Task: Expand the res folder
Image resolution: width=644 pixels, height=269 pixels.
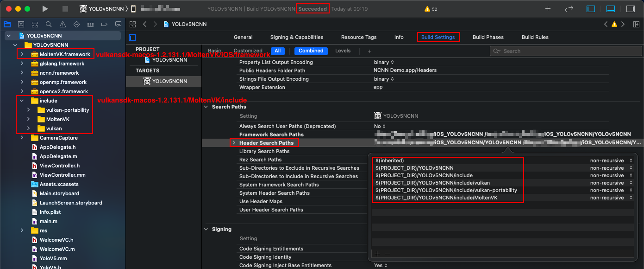Action: pos(22,231)
